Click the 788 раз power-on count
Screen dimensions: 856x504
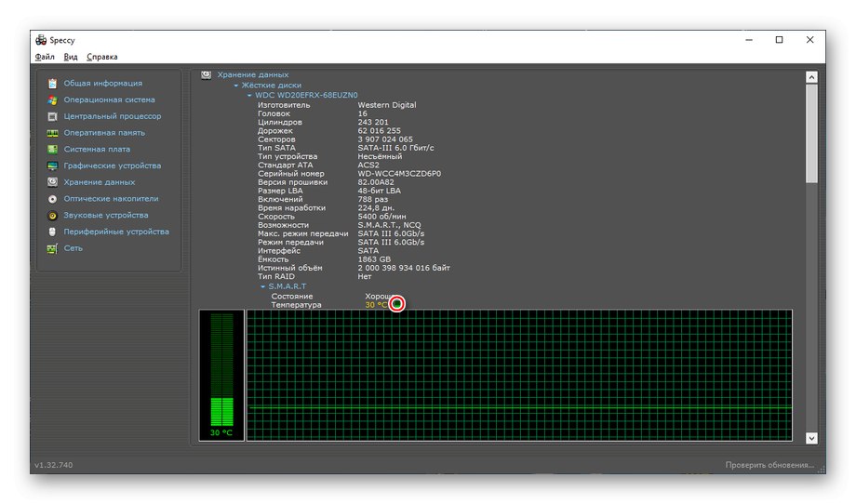(x=372, y=199)
